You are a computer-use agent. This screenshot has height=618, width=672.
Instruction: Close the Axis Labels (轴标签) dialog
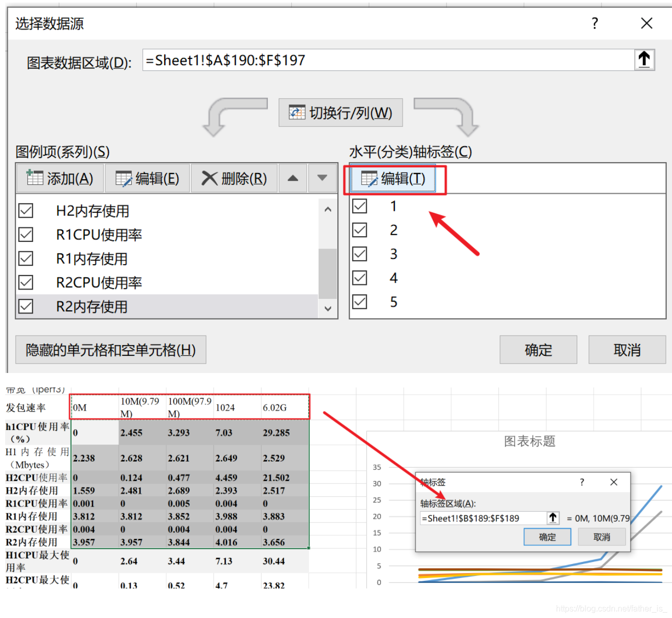(614, 482)
